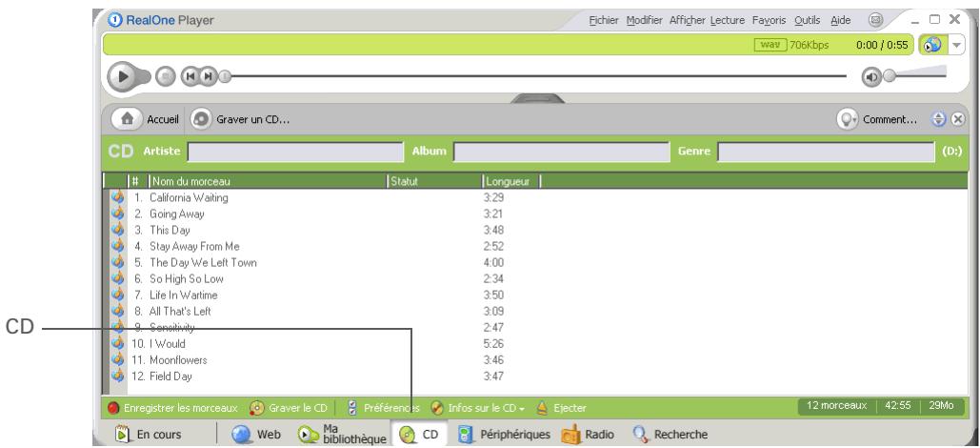The image size is (980, 448).
Task: Skip to previous track
Action: click(190, 77)
